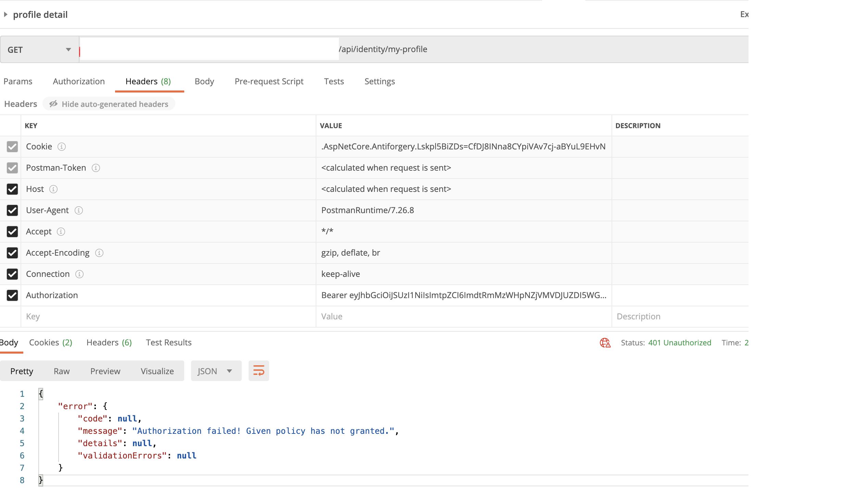Open the JSON format dropdown
This screenshot has height=490, width=868.
[216, 371]
